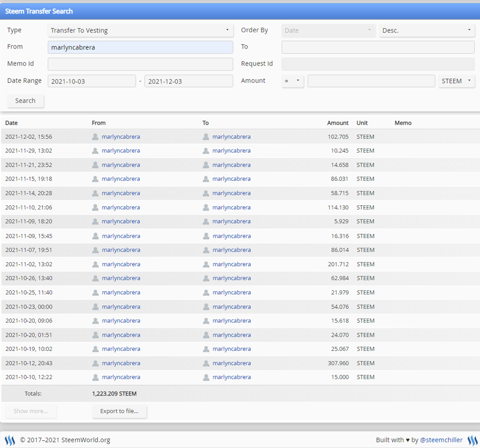Screen dimensions: 480x448
Task: Click the date 2021-10-25, 11:40
Action: [29, 293]
